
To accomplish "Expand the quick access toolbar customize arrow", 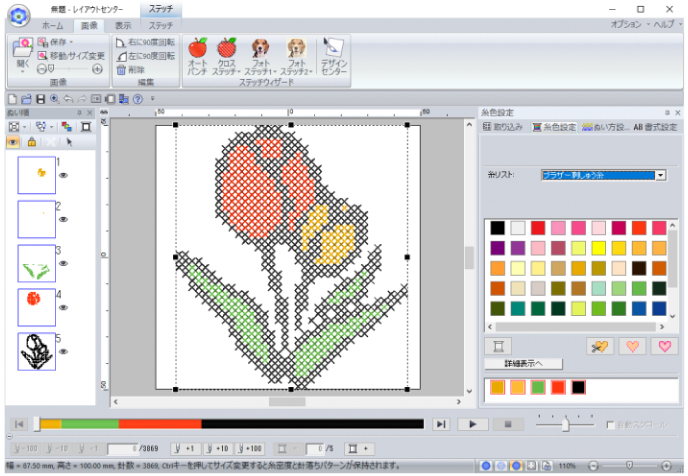I will point(153,99).
